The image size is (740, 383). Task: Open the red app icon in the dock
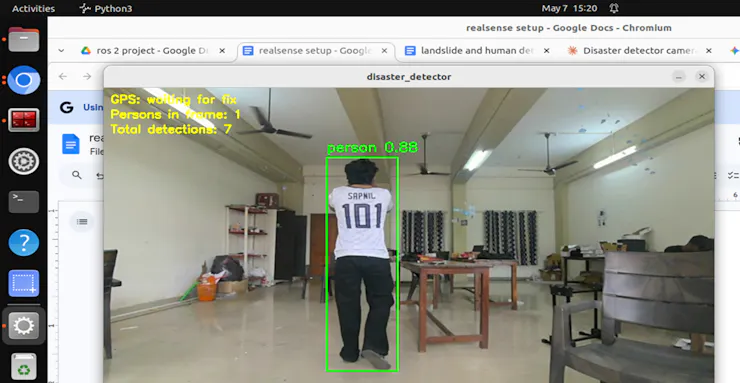click(24, 120)
